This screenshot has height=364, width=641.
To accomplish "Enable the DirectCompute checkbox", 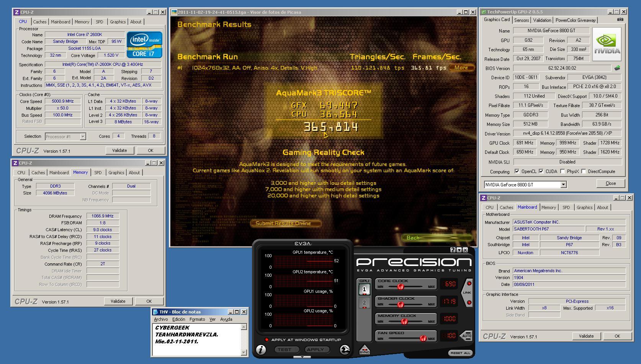I will [x=584, y=171].
